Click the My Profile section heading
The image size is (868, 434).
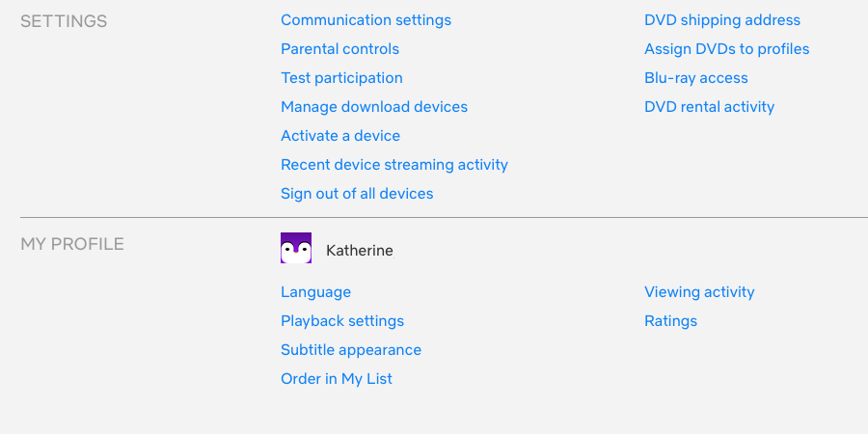pos(72,244)
